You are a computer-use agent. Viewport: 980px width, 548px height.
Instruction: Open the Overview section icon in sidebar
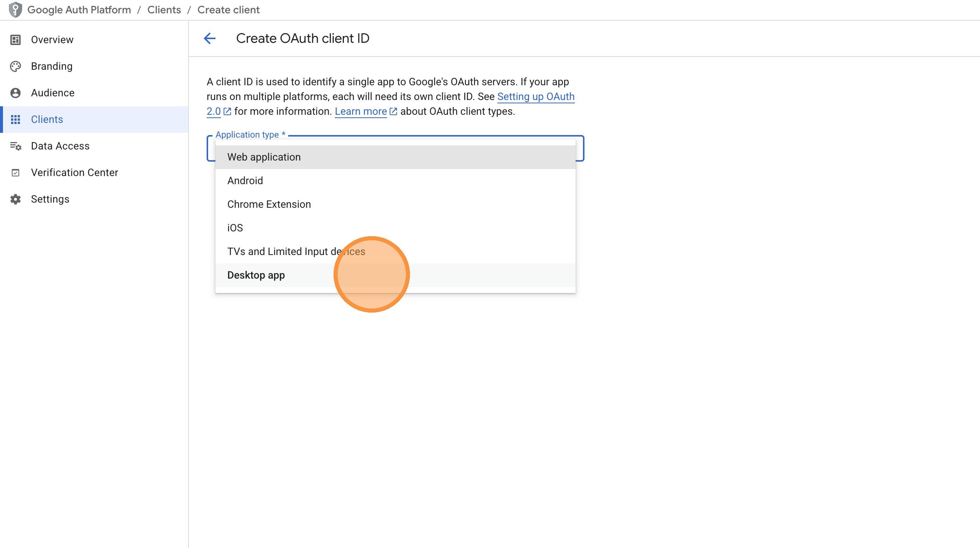15,39
